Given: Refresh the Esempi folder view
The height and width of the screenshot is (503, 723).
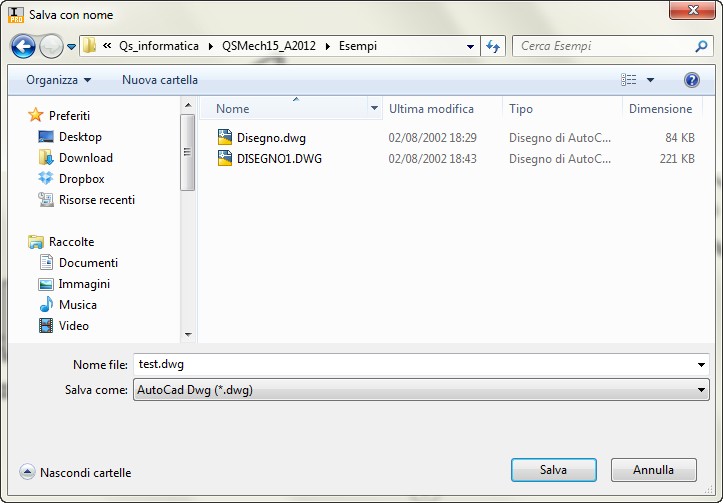Looking at the screenshot, I should point(493,46).
